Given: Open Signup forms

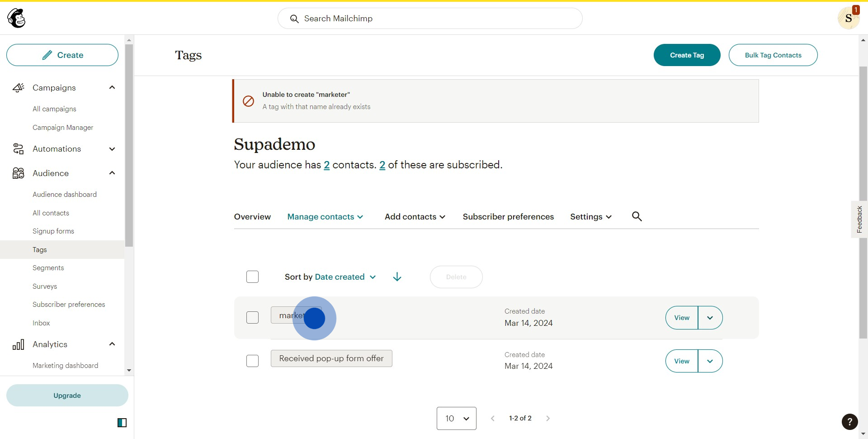Looking at the screenshot, I should pos(53,231).
